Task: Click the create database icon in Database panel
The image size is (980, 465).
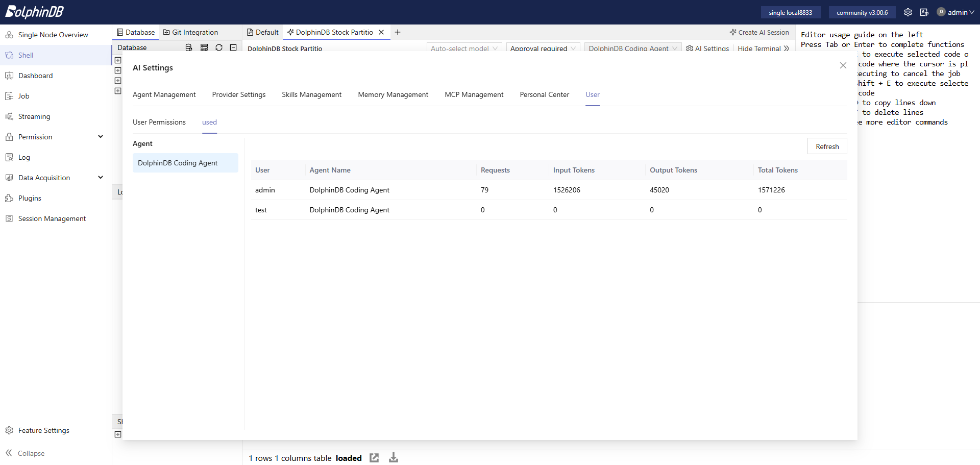Action: pos(189,47)
